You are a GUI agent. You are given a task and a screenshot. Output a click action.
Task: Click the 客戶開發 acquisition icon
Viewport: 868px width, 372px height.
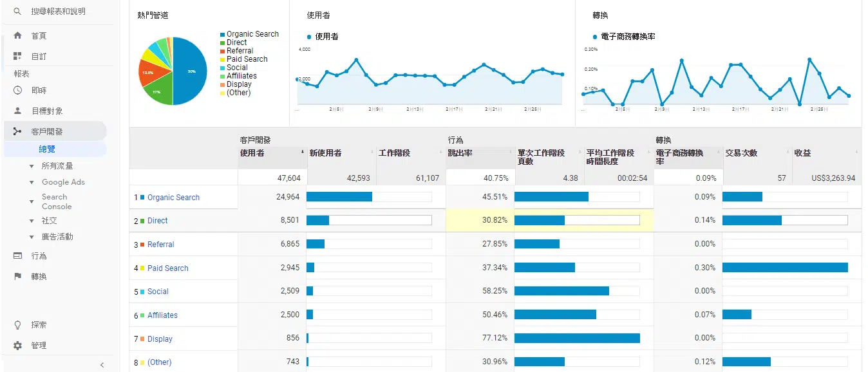[x=17, y=131]
